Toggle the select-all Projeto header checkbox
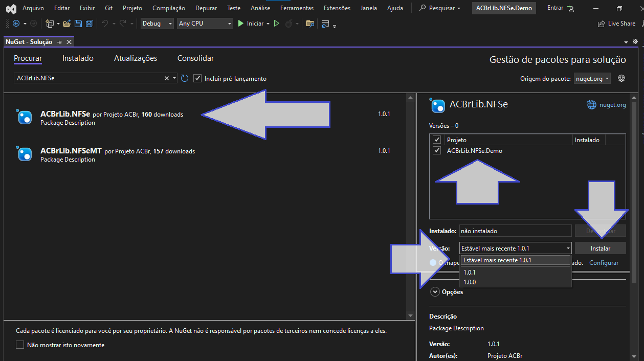 437,140
